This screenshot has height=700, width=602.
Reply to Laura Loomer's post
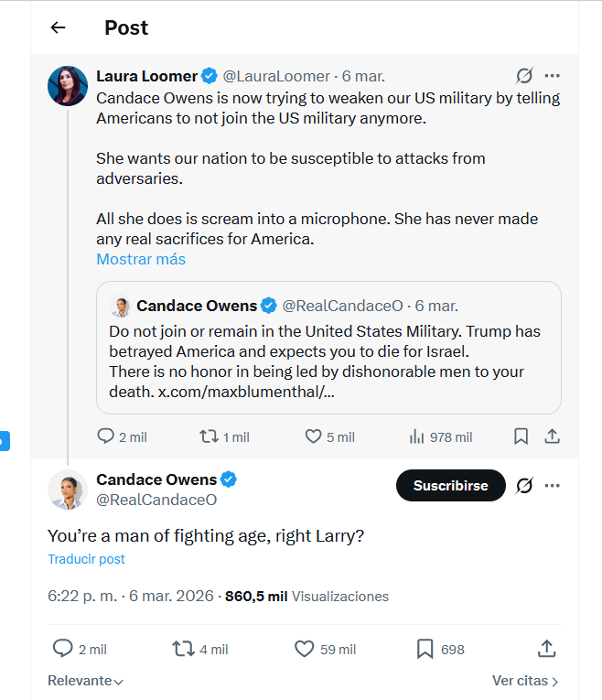click(106, 436)
